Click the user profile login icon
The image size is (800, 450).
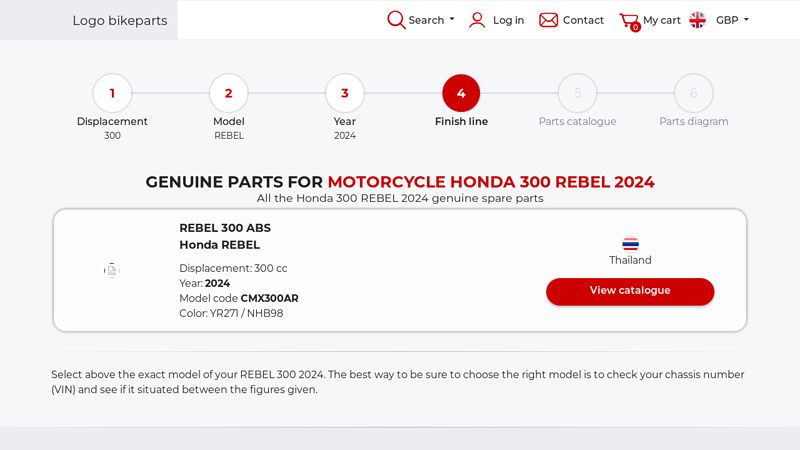click(477, 20)
